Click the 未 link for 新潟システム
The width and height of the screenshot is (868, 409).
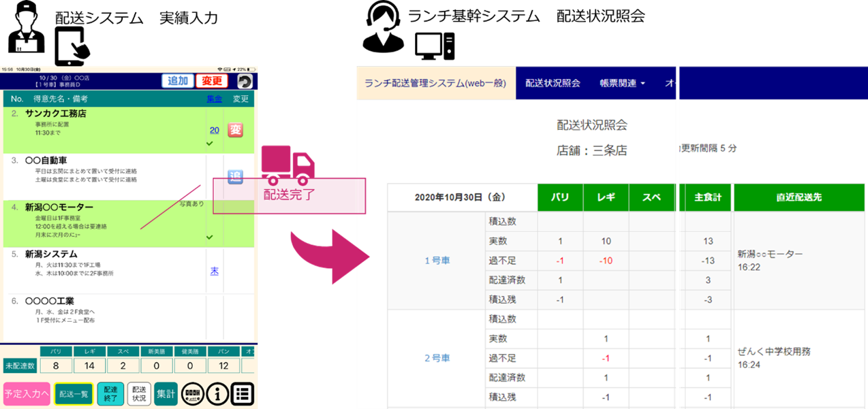pos(214,271)
